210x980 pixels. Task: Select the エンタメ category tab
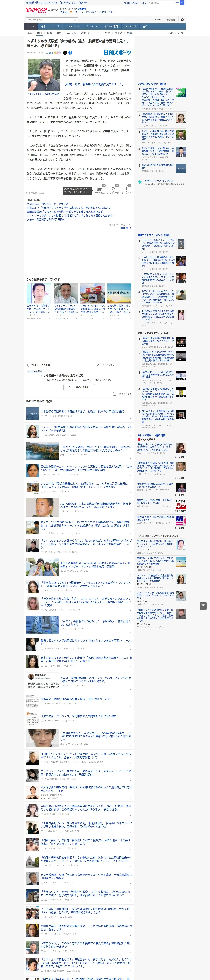click(71, 33)
